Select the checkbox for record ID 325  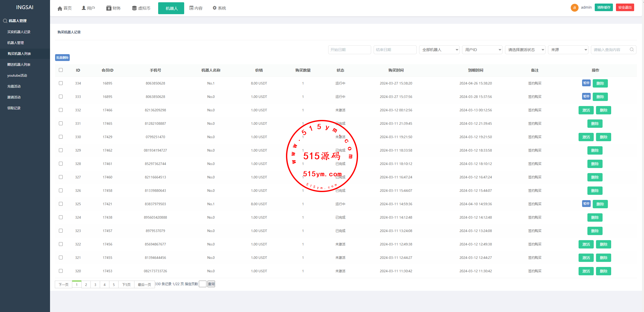tap(61, 204)
